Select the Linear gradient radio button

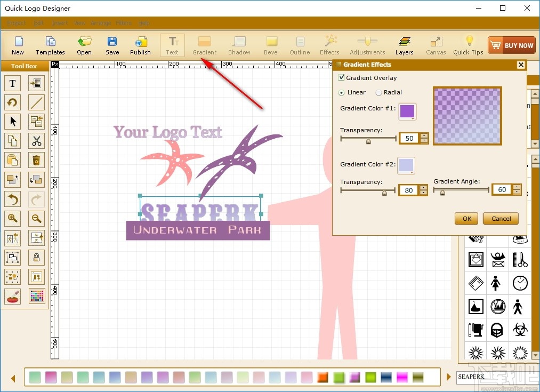pos(341,92)
